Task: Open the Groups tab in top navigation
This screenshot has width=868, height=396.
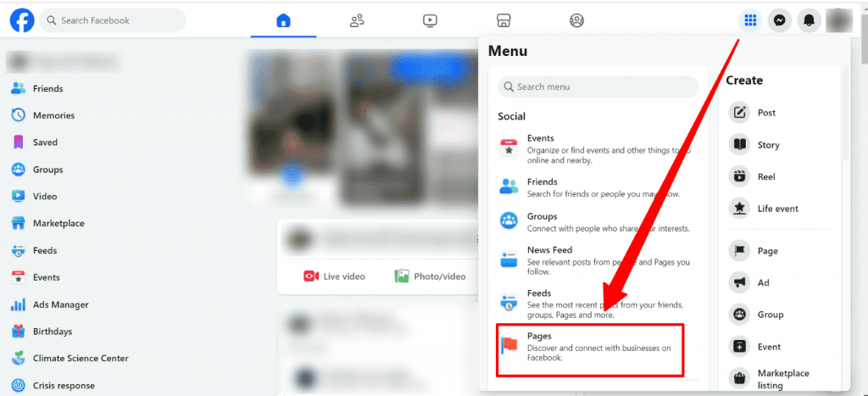Action: pos(576,21)
